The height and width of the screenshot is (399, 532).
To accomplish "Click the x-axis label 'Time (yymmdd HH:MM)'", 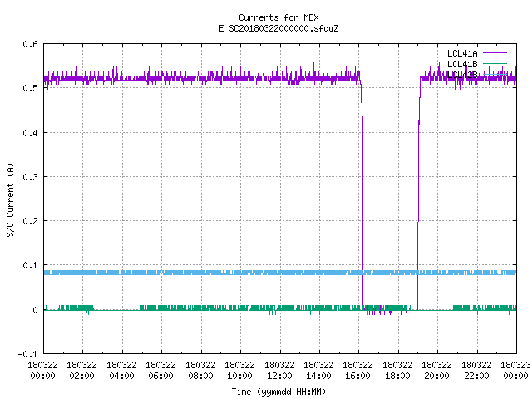I will [x=278, y=392].
